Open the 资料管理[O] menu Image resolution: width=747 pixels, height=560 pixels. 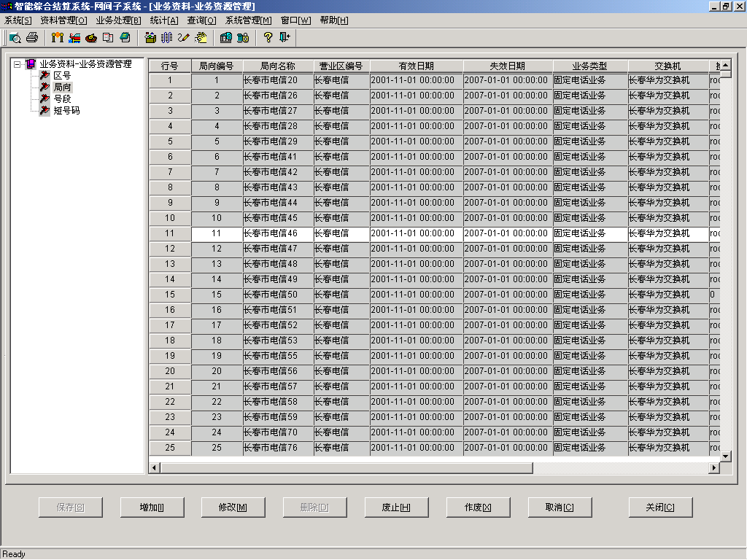pos(63,20)
